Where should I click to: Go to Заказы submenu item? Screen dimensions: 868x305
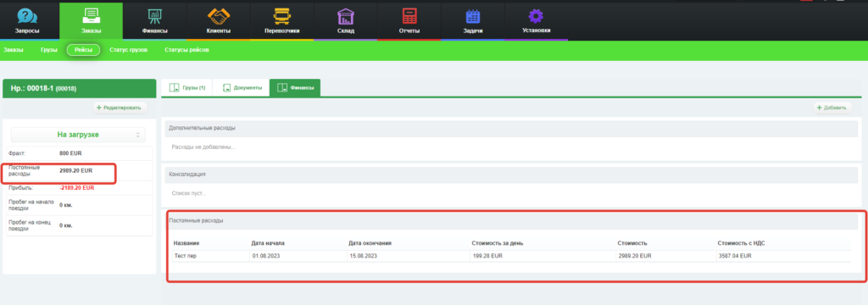coord(14,50)
